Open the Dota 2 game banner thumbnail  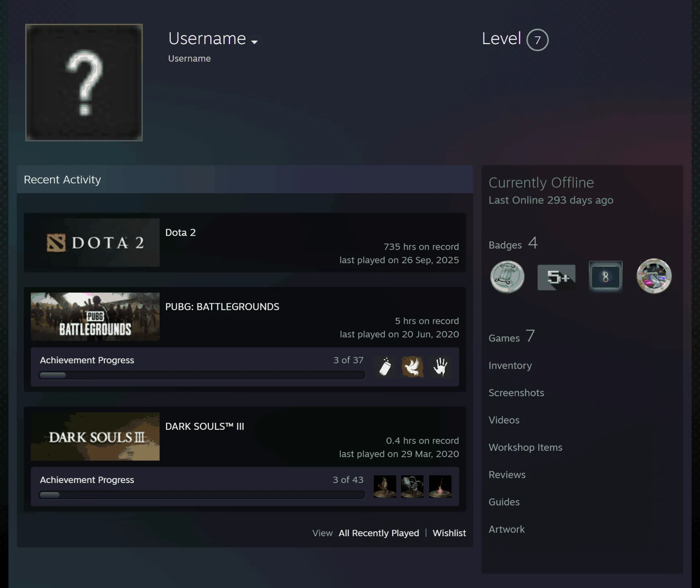pos(95,242)
